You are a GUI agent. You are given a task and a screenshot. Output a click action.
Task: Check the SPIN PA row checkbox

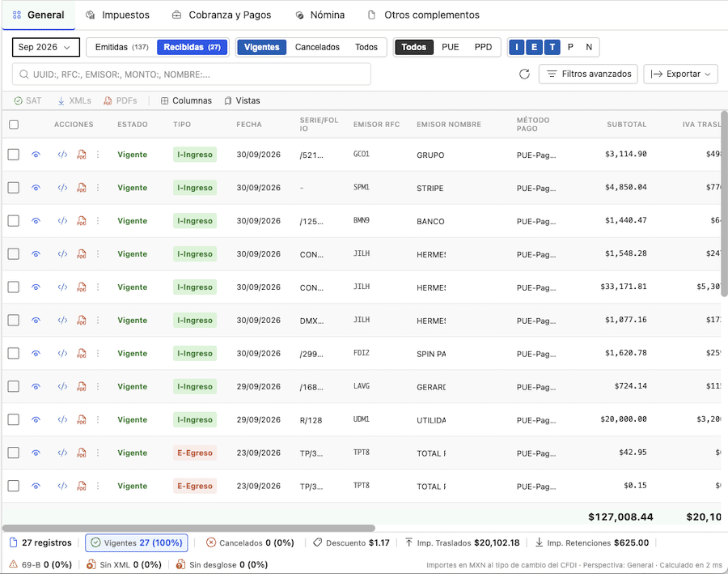click(x=14, y=353)
